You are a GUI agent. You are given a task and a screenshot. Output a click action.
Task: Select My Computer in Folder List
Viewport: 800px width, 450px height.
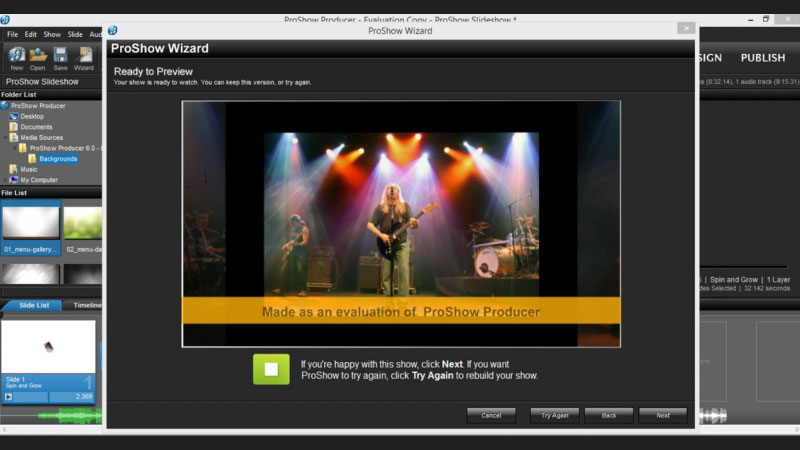[39, 180]
